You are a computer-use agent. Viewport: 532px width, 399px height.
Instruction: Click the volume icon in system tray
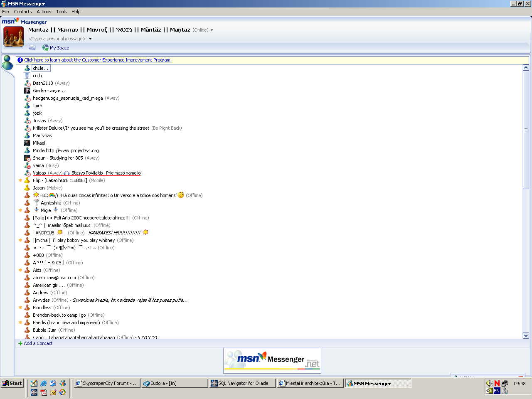pos(489,383)
